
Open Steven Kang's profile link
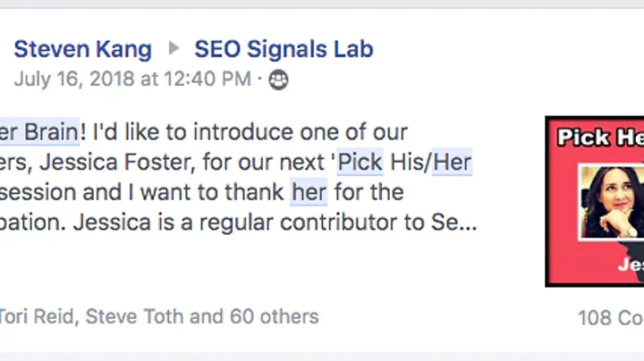point(82,49)
